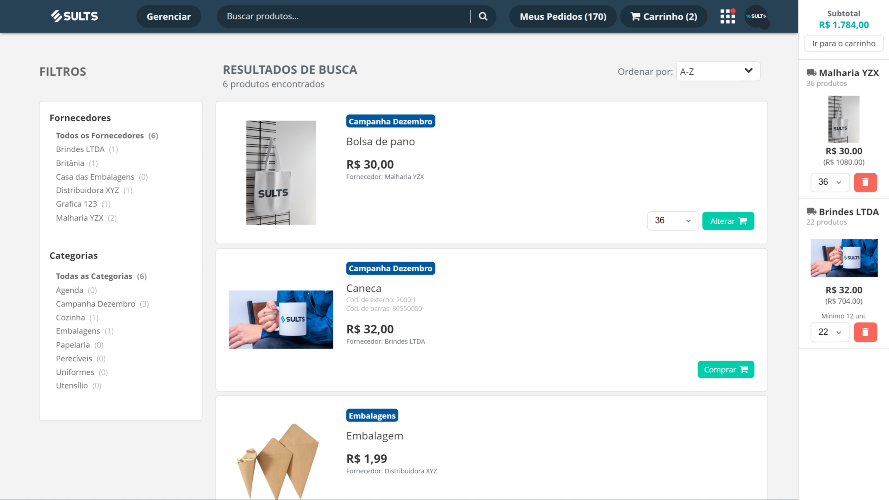Click the Embalagens tag on Embalagem
This screenshot has height=500, width=889.
[x=372, y=416]
